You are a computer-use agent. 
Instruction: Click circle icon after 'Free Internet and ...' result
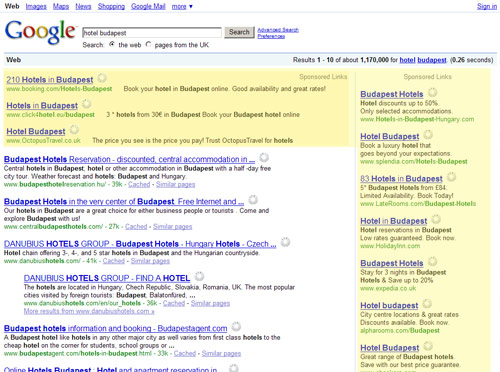point(253,200)
